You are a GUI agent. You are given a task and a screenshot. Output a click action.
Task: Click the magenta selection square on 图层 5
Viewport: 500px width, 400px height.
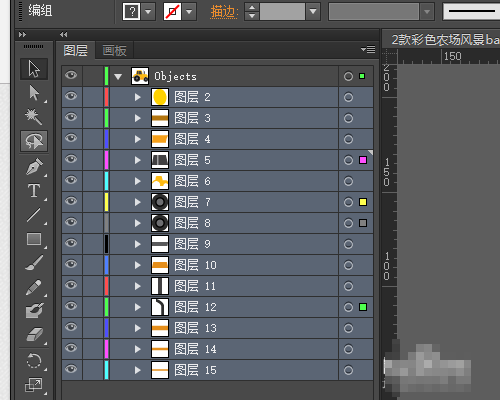click(x=363, y=160)
